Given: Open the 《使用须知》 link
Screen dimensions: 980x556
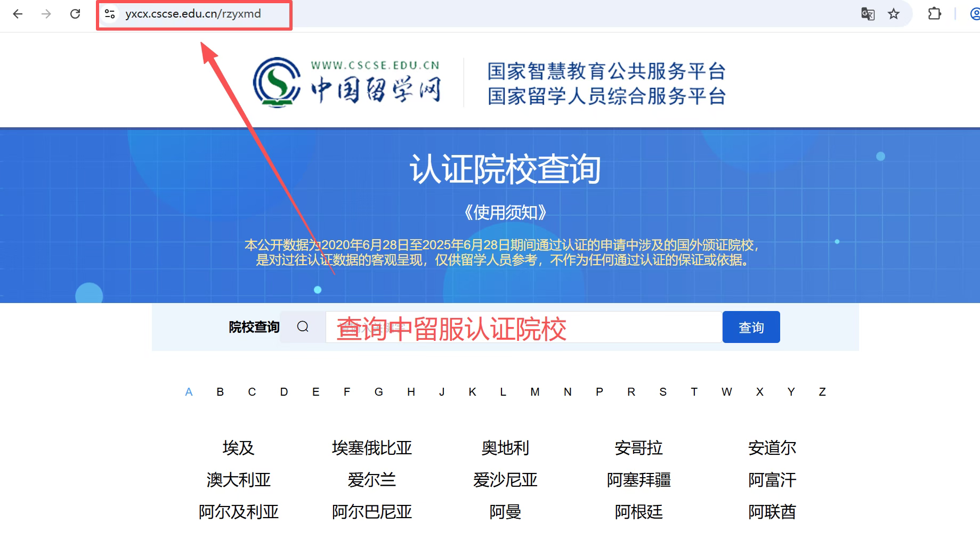Looking at the screenshot, I should (505, 212).
